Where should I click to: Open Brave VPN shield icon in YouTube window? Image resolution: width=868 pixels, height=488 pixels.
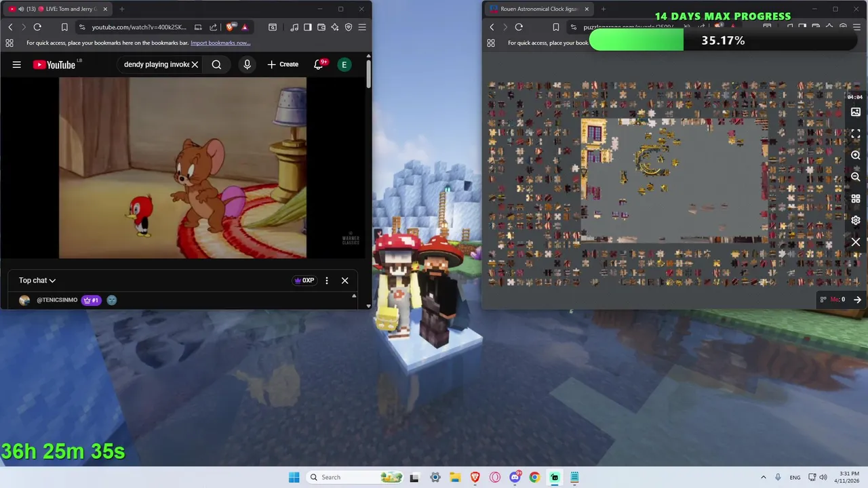tap(349, 27)
